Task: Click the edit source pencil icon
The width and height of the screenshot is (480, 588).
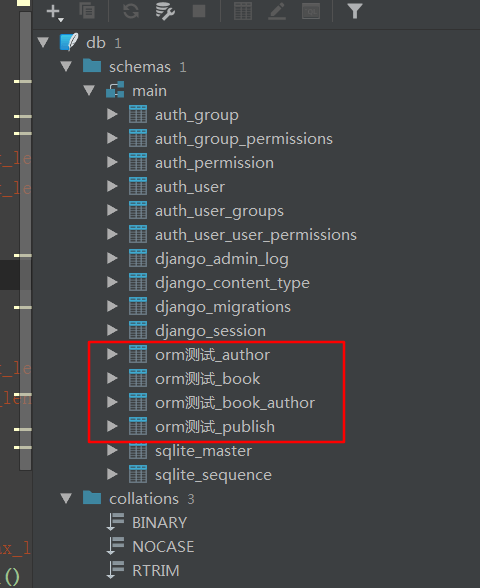Action: pyautogui.click(x=278, y=11)
